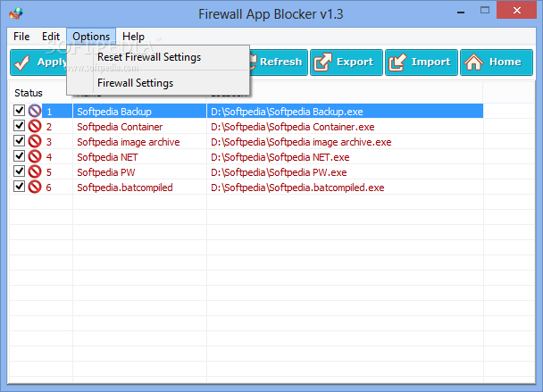Click blocked icon in Softpedia Container row
The image size is (543, 392).
click(x=35, y=127)
